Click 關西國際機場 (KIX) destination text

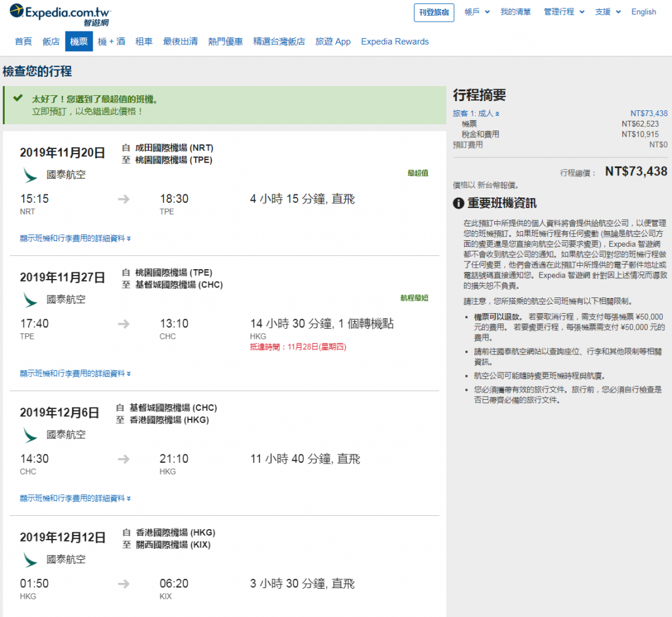(173, 545)
